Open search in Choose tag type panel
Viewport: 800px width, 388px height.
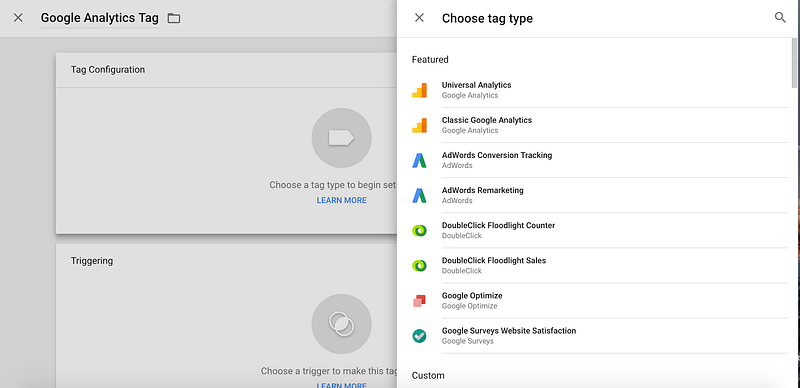[x=780, y=18]
